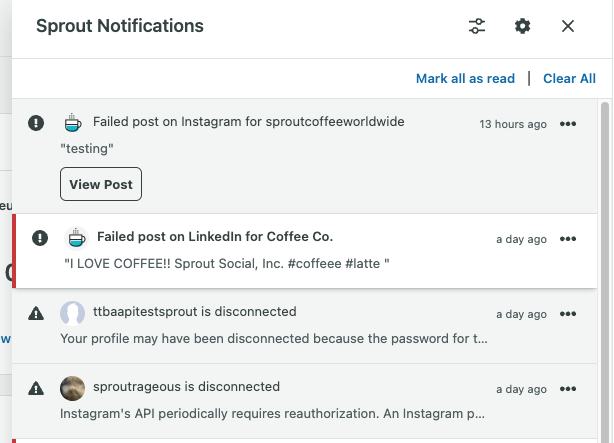The image size is (614, 443).
Task: Click View Post button
Action: (x=101, y=184)
